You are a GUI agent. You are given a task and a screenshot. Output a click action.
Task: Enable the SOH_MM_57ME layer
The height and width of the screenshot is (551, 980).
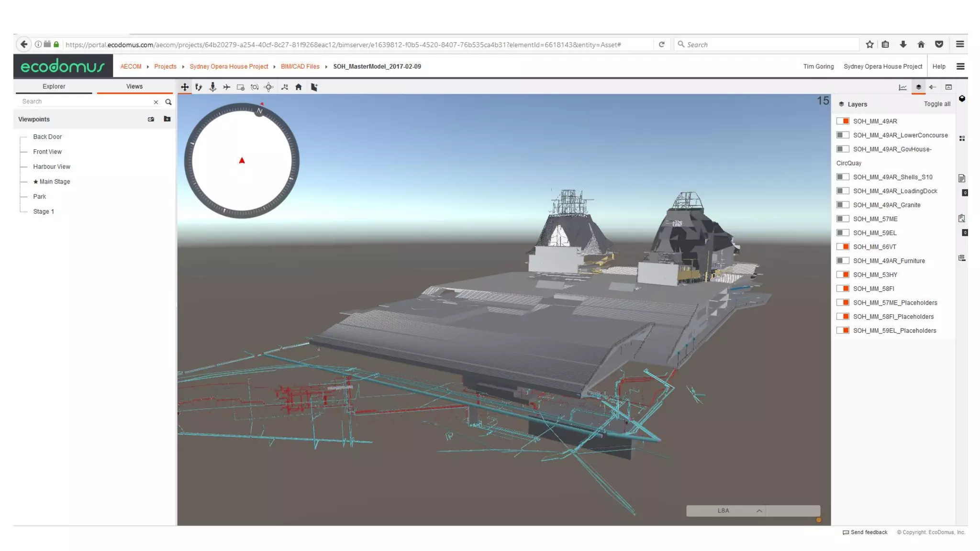(x=843, y=219)
